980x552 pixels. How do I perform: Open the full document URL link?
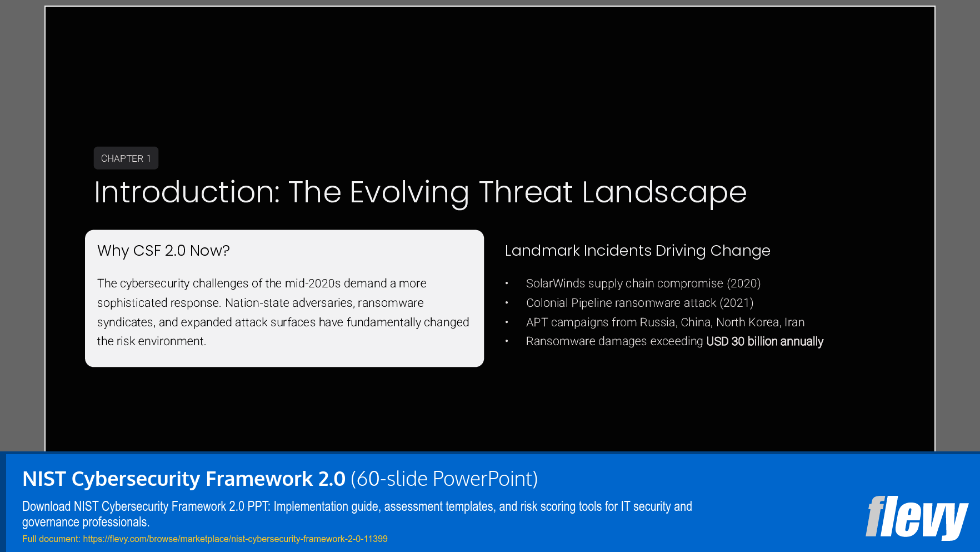235,539
